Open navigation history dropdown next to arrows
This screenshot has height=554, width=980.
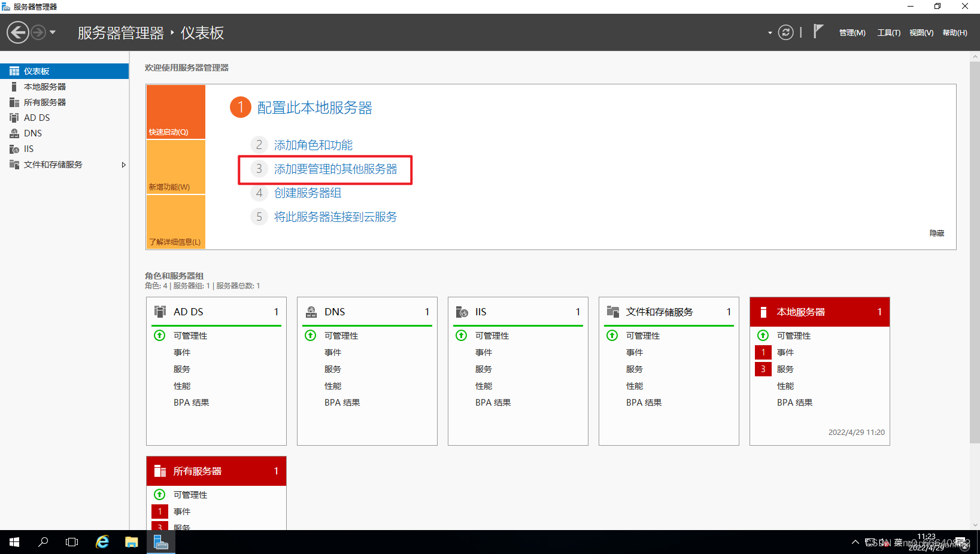coord(53,32)
